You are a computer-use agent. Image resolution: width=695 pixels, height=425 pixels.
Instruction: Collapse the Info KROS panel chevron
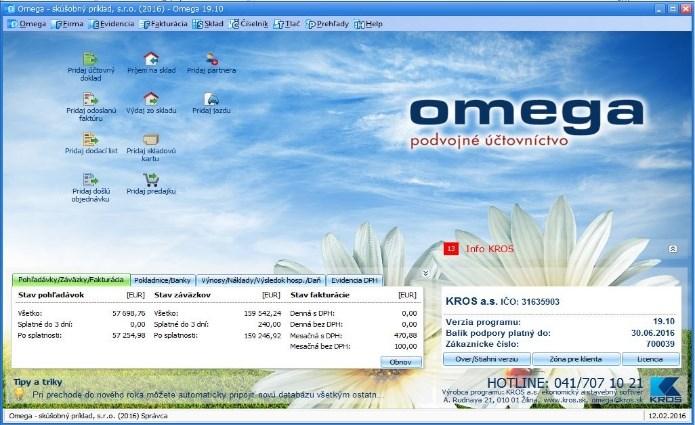(672, 249)
